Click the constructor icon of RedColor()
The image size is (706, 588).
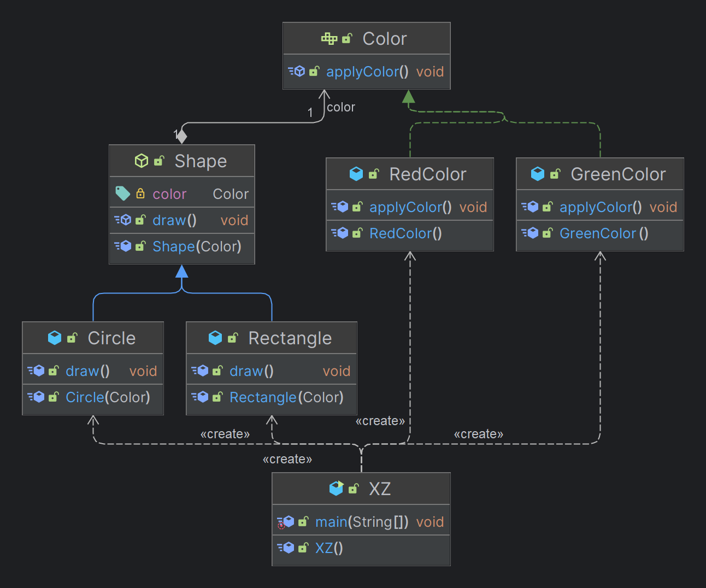(x=340, y=233)
